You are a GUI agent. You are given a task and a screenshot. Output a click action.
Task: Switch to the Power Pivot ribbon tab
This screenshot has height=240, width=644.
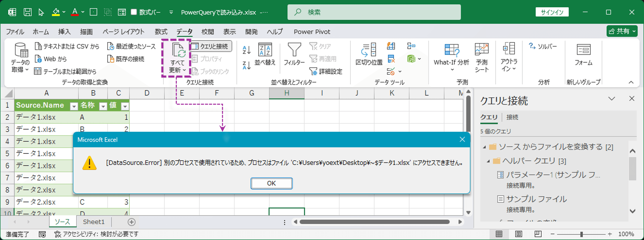tap(311, 32)
